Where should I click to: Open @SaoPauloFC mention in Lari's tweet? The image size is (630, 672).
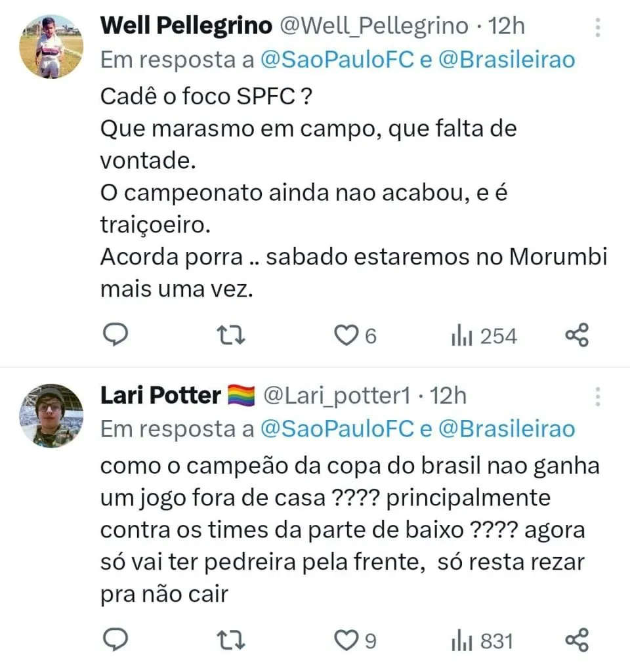(337, 429)
